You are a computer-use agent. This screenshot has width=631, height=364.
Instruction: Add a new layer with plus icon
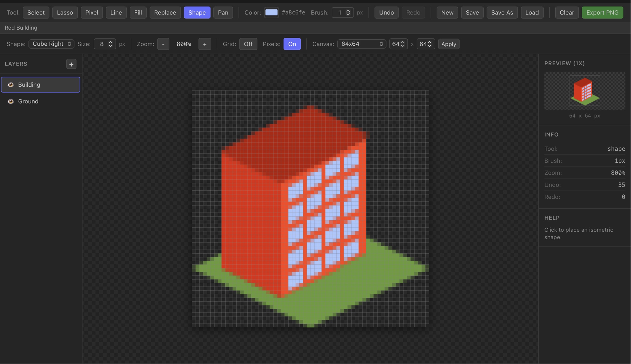coord(71,64)
